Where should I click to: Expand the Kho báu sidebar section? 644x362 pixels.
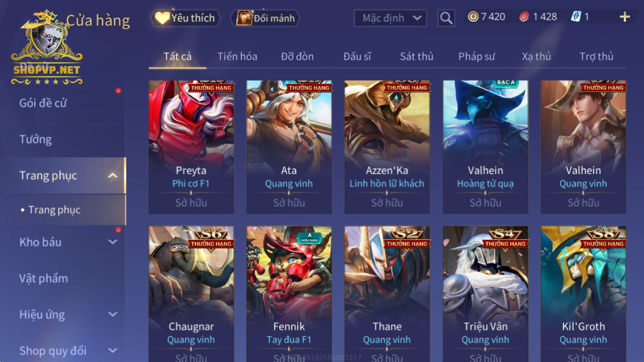(x=113, y=242)
